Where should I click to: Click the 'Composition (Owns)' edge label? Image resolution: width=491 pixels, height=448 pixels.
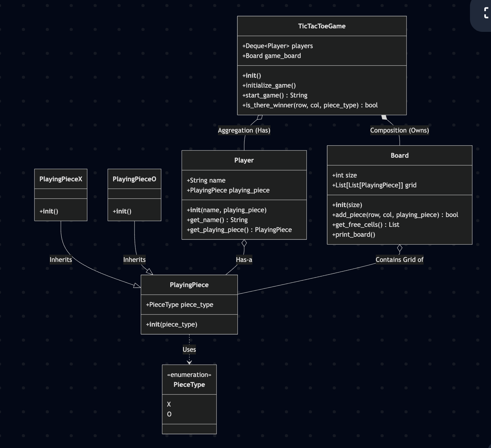point(399,130)
